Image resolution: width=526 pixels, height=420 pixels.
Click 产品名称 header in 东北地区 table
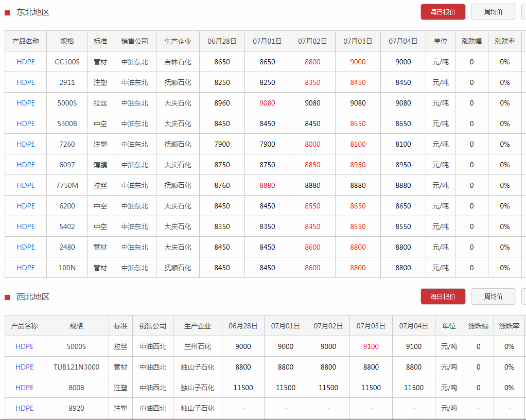coord(26,41)
